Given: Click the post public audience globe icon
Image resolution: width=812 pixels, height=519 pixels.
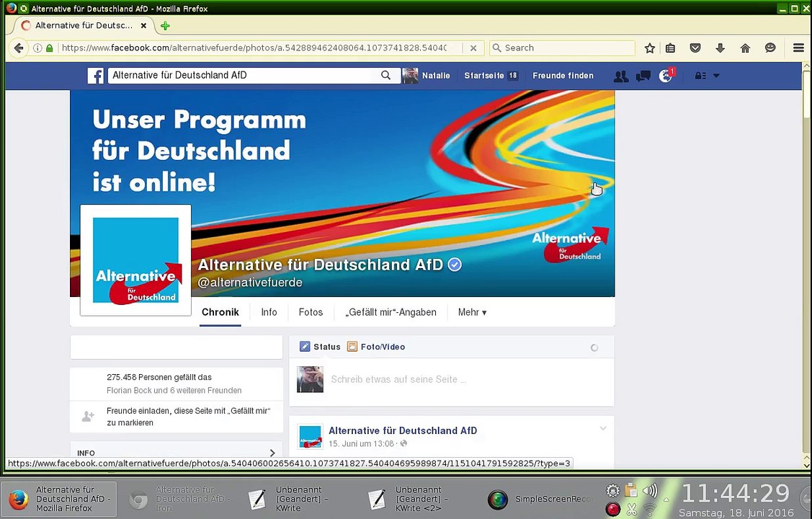Looking at the screenshot, I should [x=404, y=444].
